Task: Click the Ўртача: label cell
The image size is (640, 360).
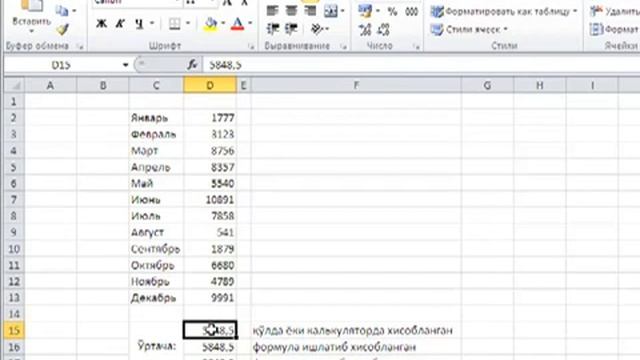Action: pyautogui.click(x=156, y=347)
